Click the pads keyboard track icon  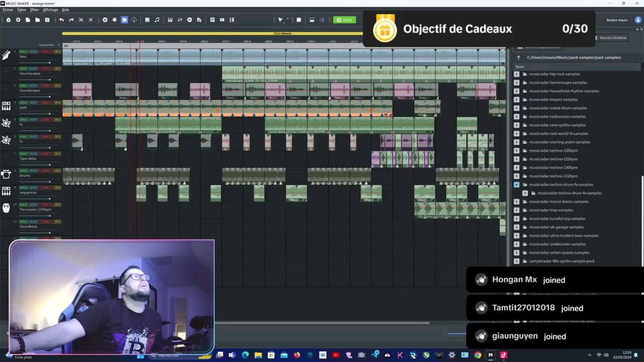[6, 106]
